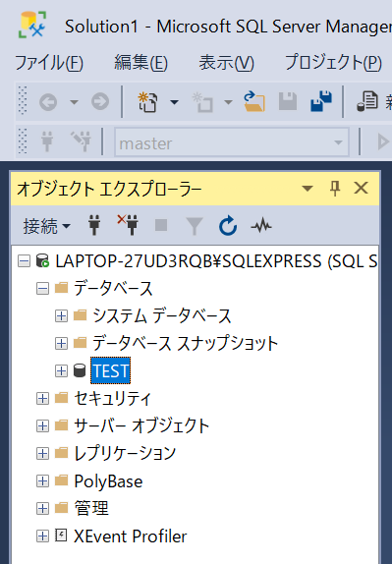Expand the TEST database node
Image resolution: width=392 pixels, height=564 pixels.
[61, 370]
